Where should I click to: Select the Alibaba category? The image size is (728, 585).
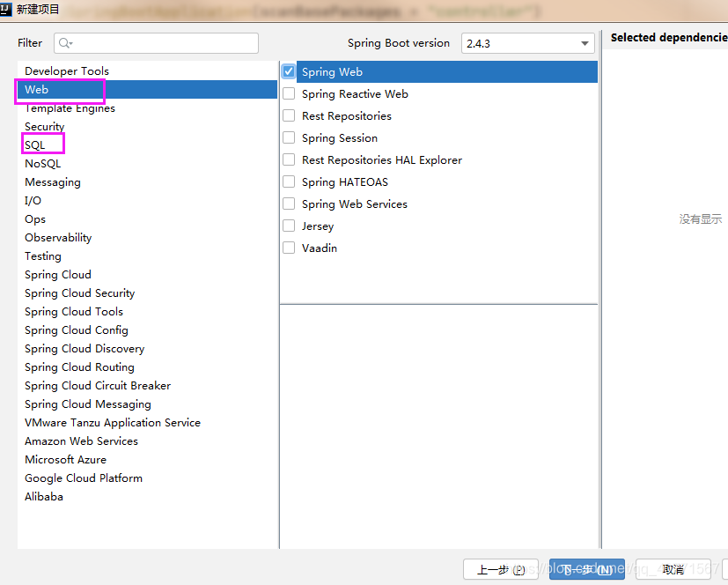coord(43,496)
